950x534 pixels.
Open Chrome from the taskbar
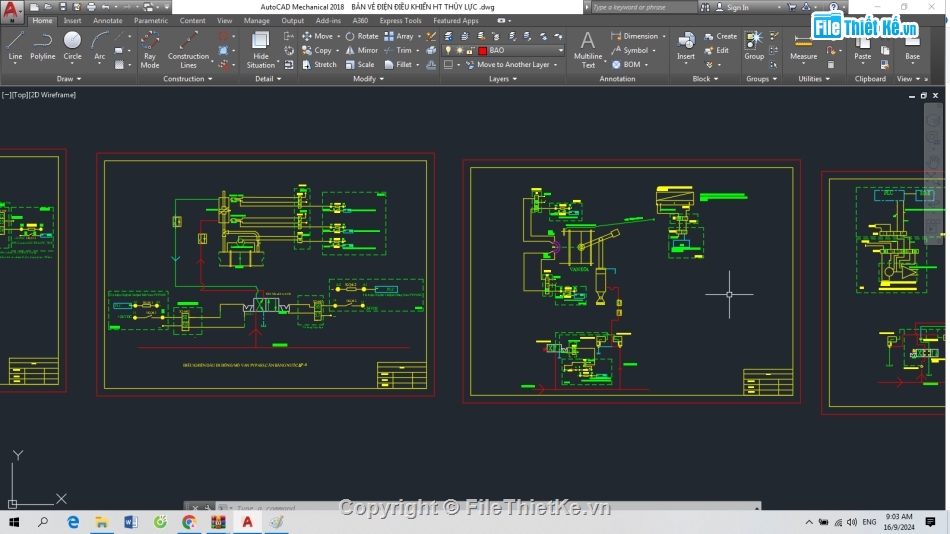[189, 522]
